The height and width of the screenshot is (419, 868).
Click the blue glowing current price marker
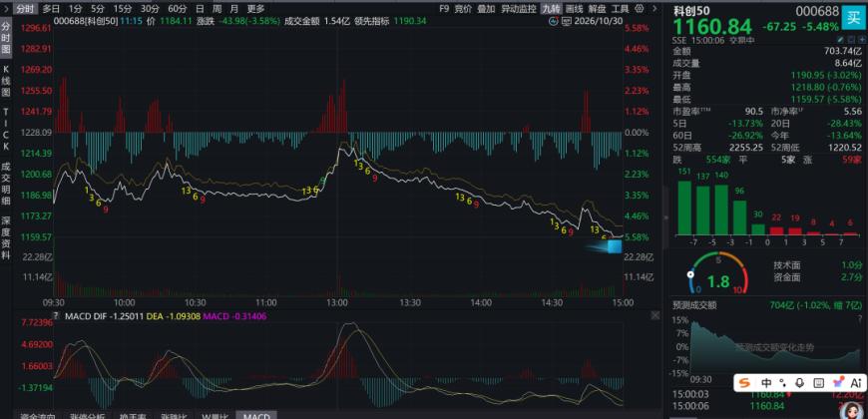tap(615, 246)
